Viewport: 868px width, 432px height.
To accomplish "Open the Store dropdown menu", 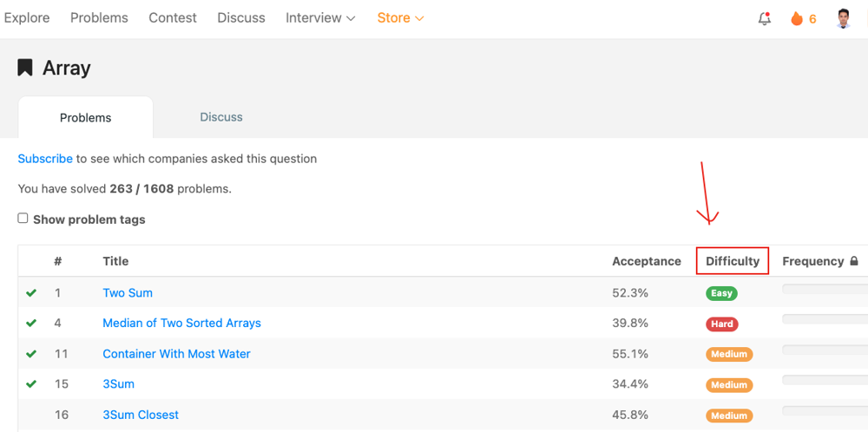I will pos(400,18).
